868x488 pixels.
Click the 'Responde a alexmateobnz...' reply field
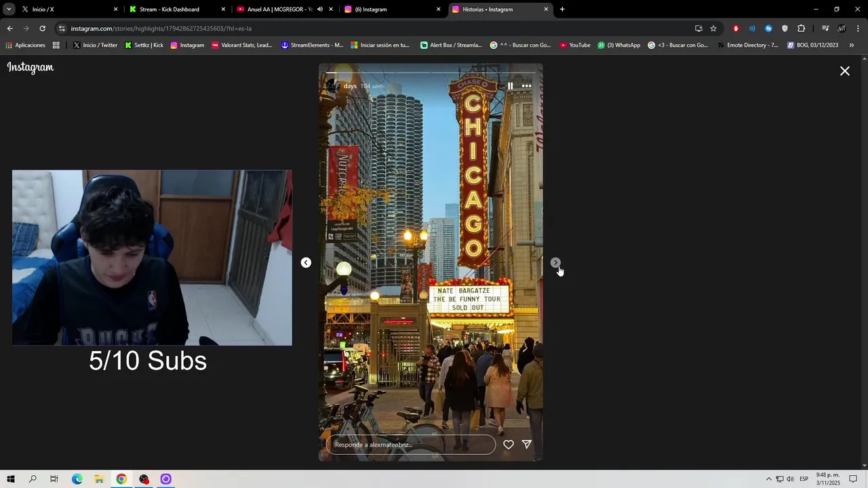(x=411, y=445)
